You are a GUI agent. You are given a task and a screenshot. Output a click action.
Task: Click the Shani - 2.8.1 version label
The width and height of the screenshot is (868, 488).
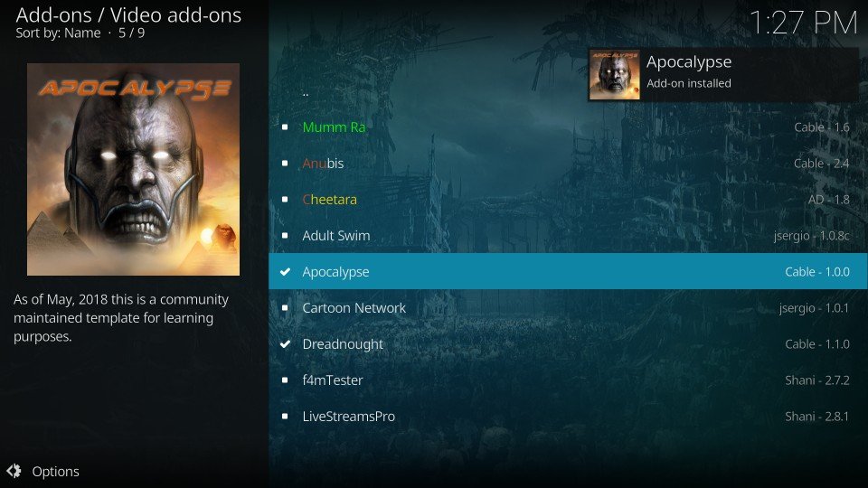817,416
